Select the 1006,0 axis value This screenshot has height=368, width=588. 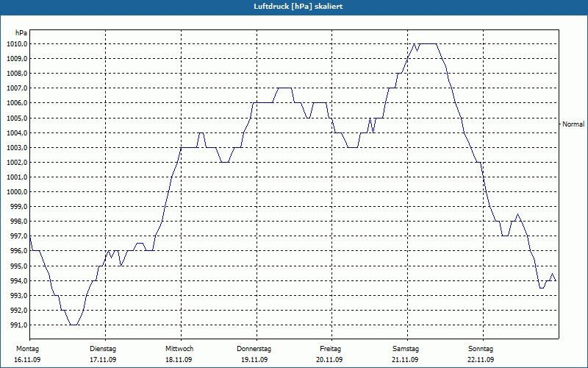[16, 103]
